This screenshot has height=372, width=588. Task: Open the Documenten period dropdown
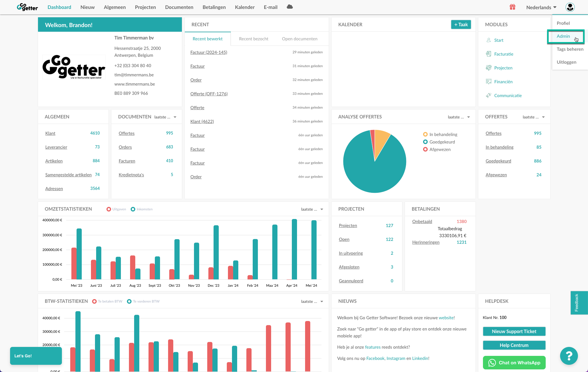[165, 117]
